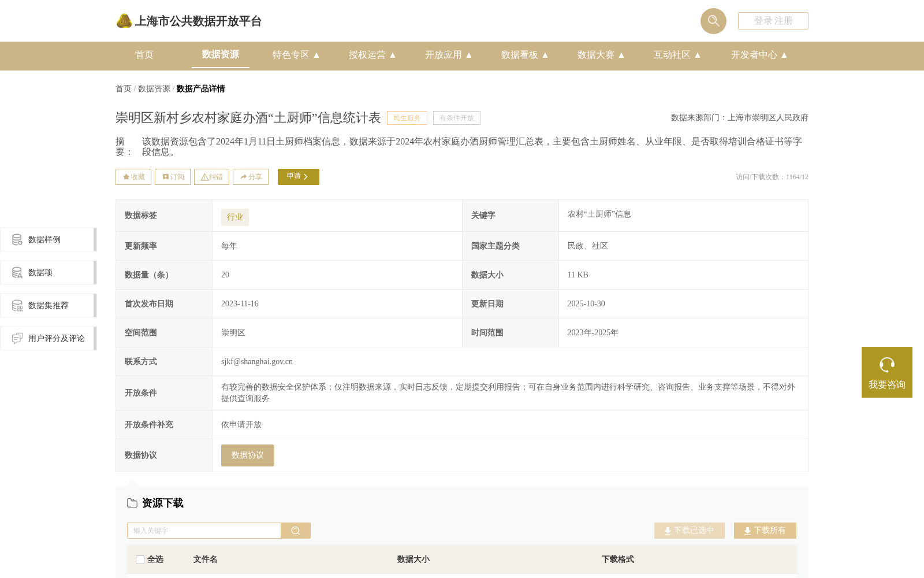924x578 pixels.
Task: Click the 有条件开放 tag
Action: point(457,118)
